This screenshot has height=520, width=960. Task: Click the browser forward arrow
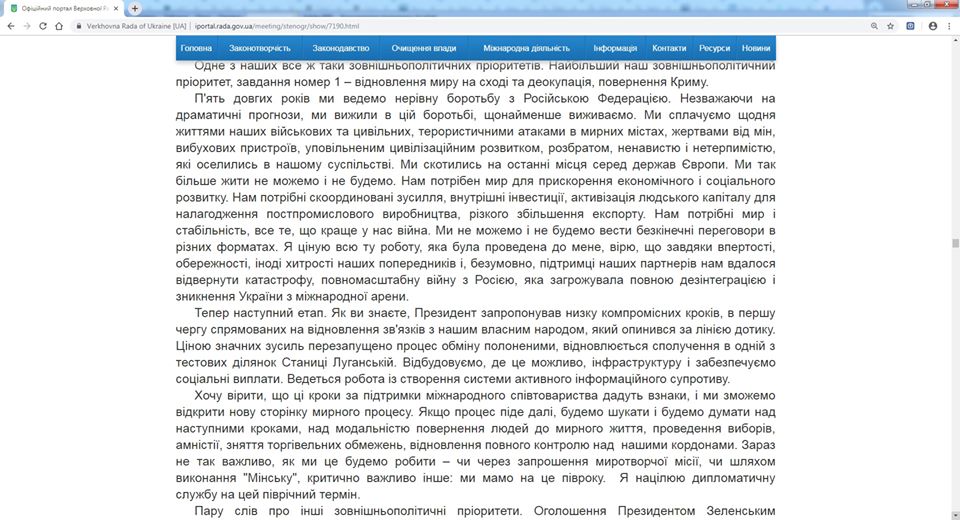coord(27,25)
